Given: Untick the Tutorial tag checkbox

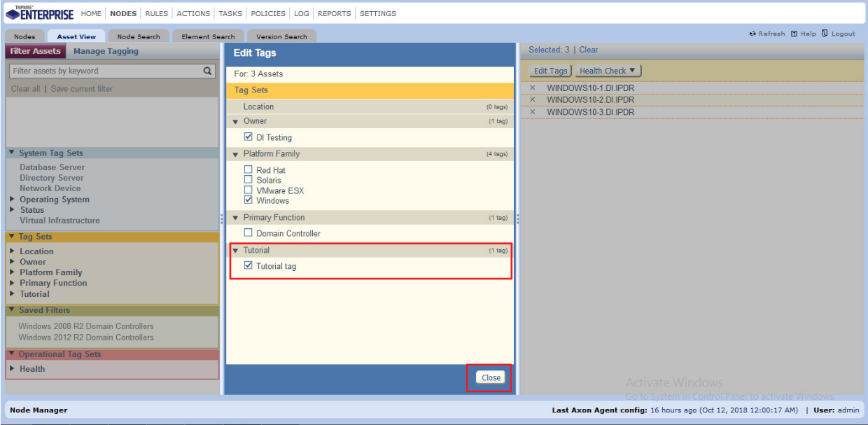Looking at the screenshot, I should point(248,266).
